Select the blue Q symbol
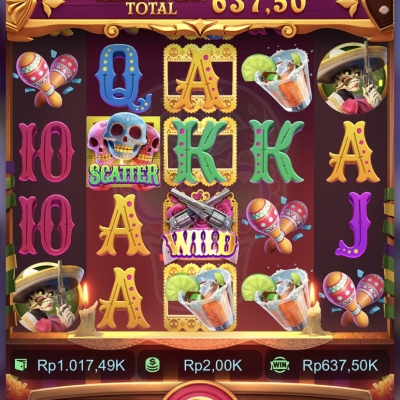The width and height of the screenshot is (400, 400). 123,78
